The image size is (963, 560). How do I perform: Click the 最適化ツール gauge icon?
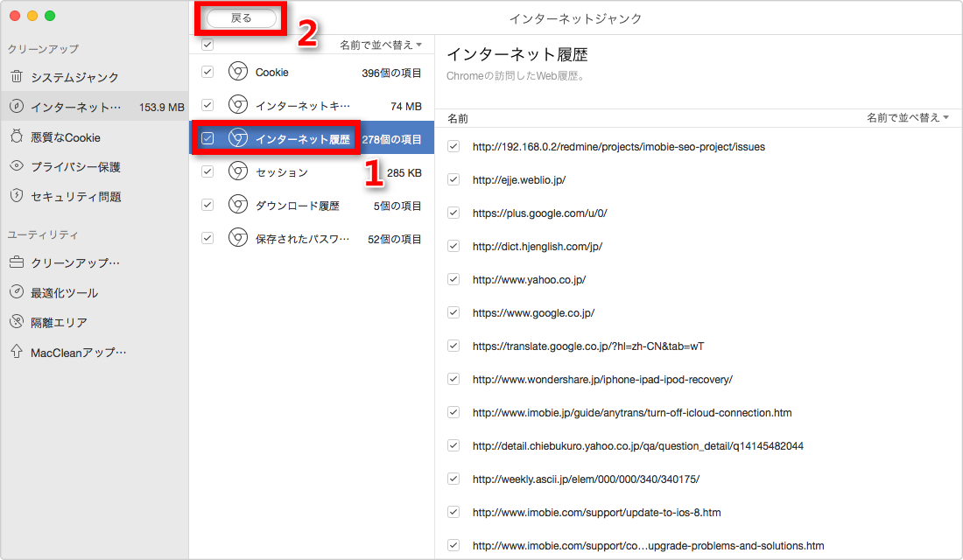[x=17, y=291]
